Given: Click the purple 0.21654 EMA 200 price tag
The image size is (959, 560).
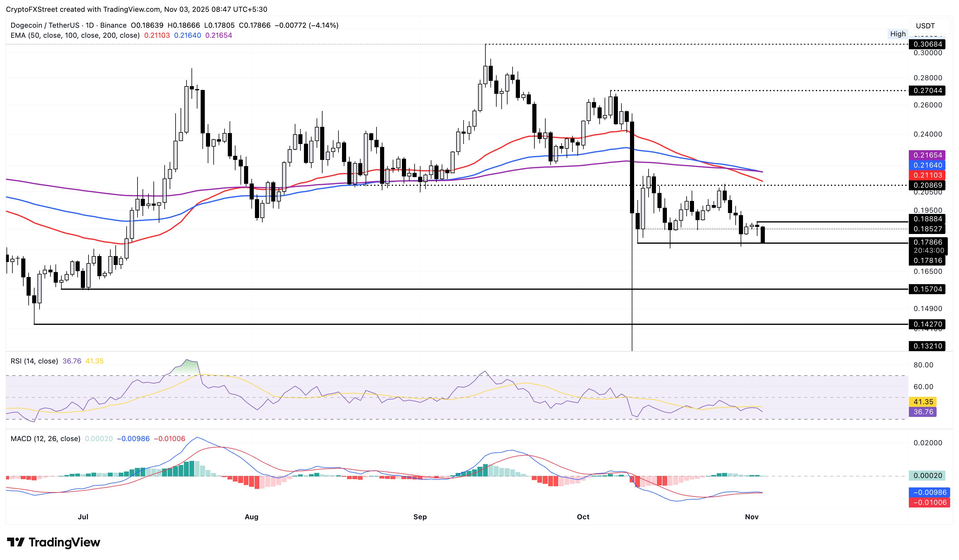Looking at the screenshot, I should pyautogui.click(x=927, y=155).
